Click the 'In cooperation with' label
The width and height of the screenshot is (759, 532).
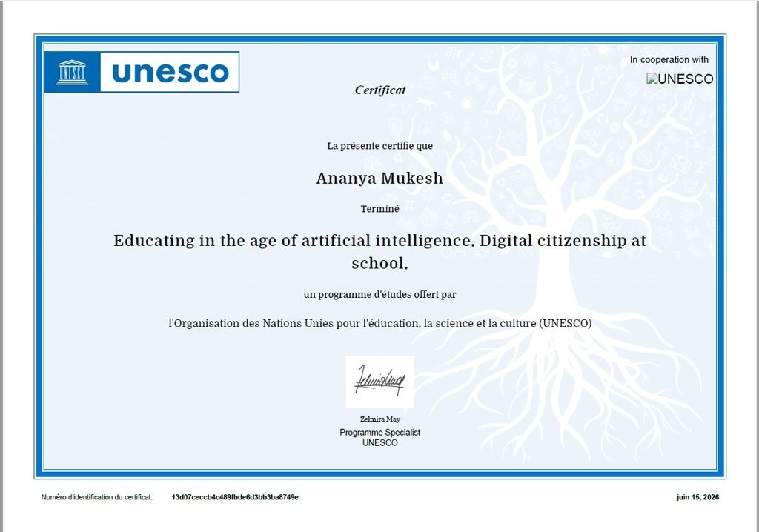pos(669,59)
